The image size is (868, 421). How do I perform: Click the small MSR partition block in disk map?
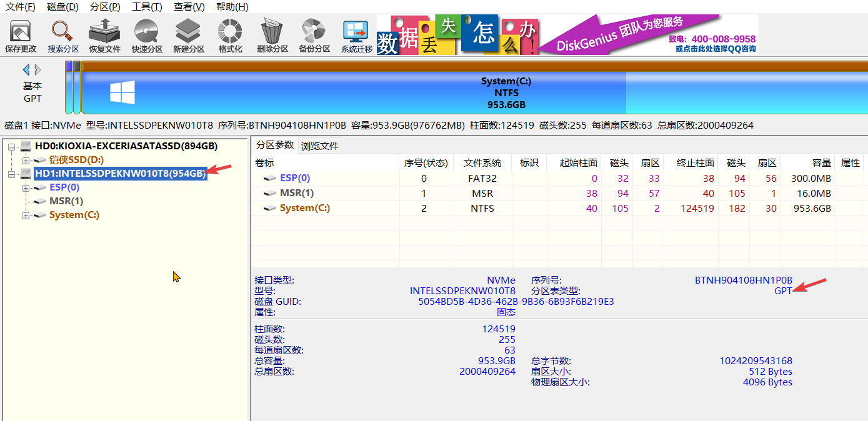pos(77,87)
